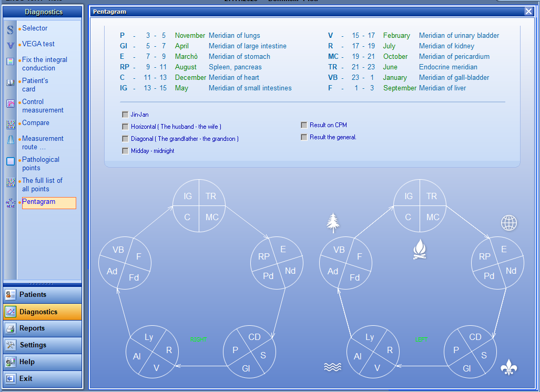Image resolution: width=540 pixels, height=392 pixels.
Task: Click the Pathological points square icon
Action: [x=11, y=161]
